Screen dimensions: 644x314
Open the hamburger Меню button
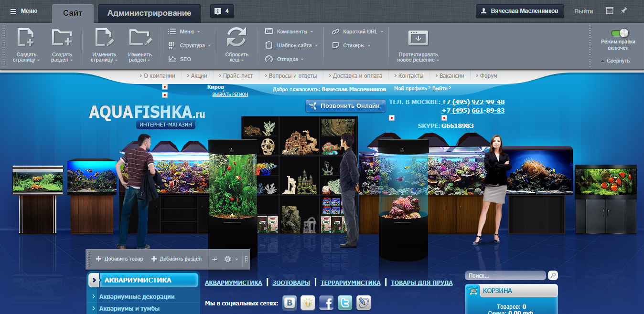click(x=24, y=11)
